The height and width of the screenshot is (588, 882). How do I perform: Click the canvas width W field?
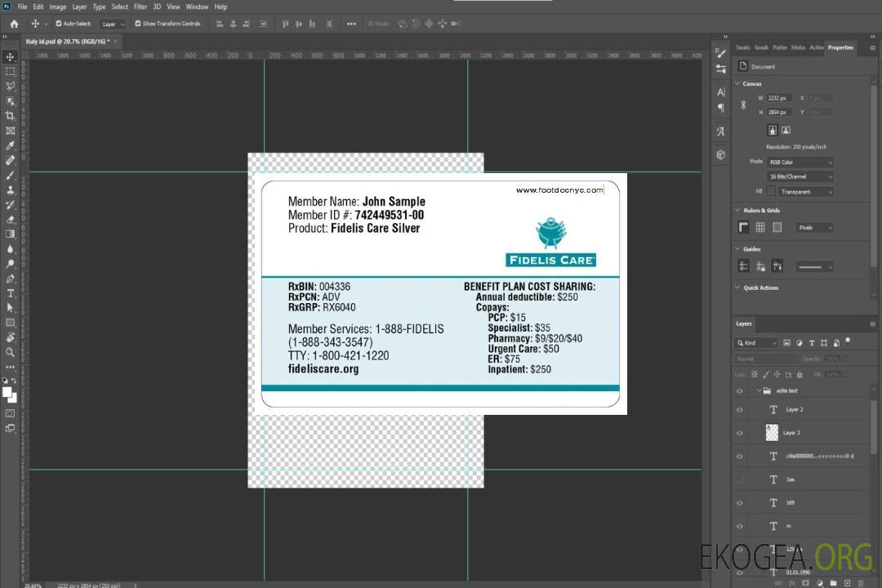(779, 98)
